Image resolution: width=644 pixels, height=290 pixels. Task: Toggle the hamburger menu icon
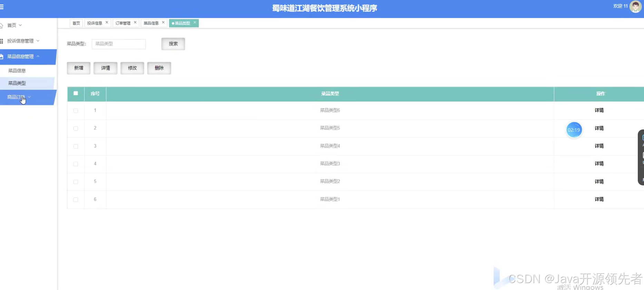(1, 7)
